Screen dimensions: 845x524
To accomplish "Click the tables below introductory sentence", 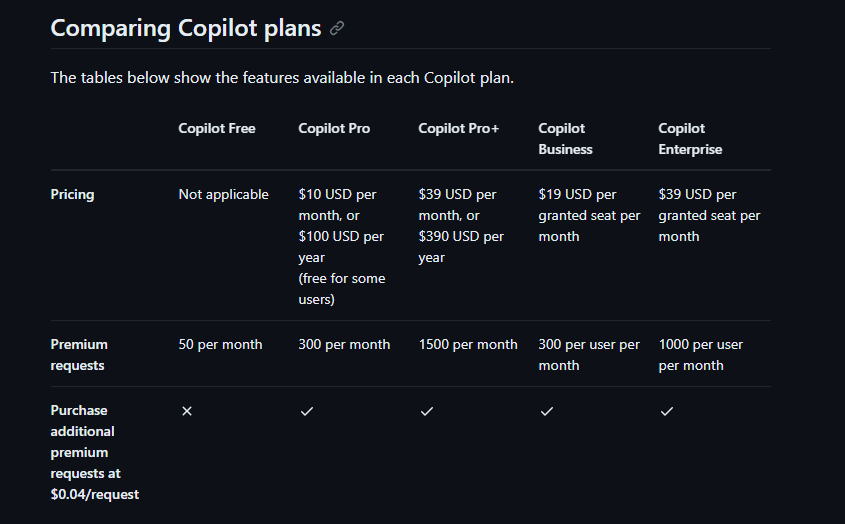I will coord(282,78).
